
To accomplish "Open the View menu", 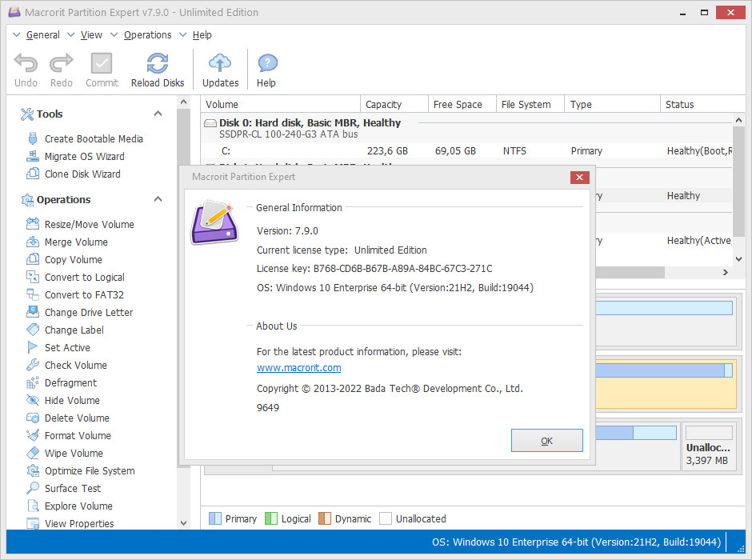I will coord(91,35).
